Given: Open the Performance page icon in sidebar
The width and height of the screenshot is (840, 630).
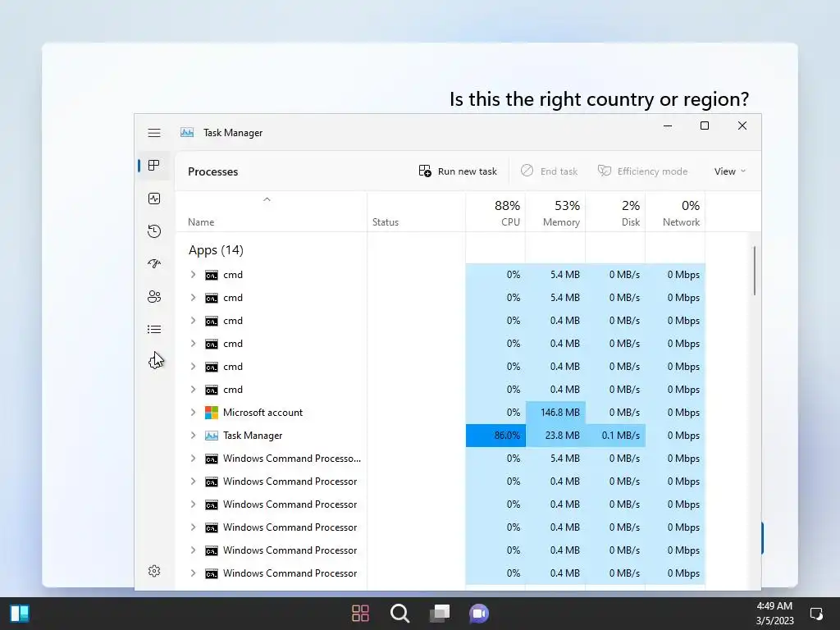Looking at the screenshot, I should (x=154, y=199).
